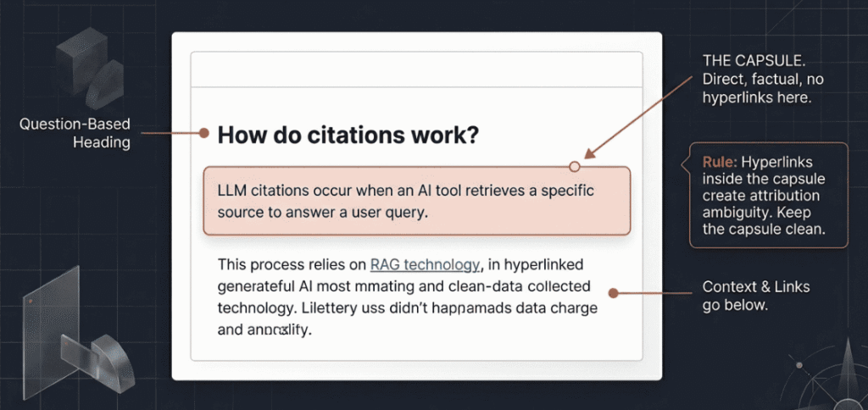Click the dot marker beside the heading
The height and width of the screenshot is (410, 868).
pos(203,133)
